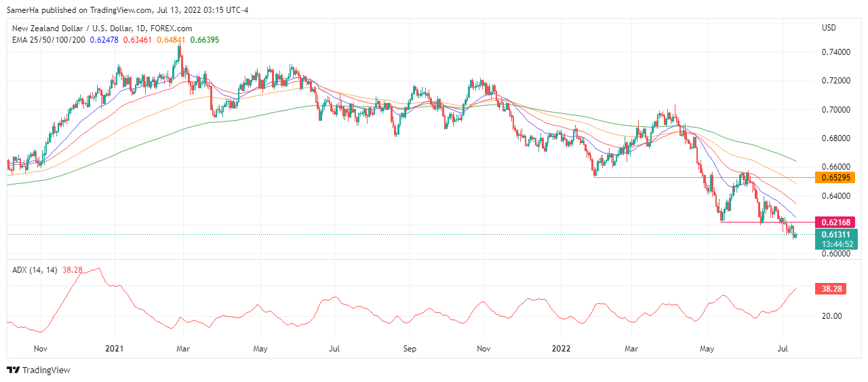The width and height of the screenshot is (868, 382).
Task: Click the Sep label on time axis
Action: coord(408,349)
